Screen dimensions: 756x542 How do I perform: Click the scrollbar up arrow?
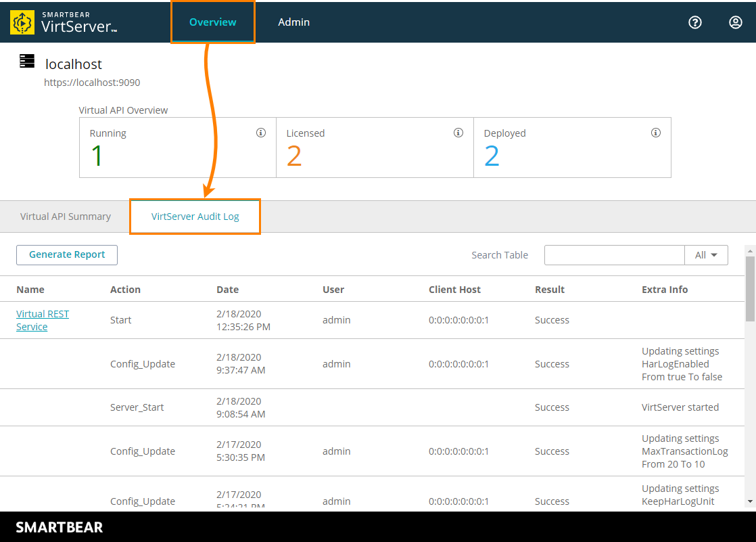(749, 250)
